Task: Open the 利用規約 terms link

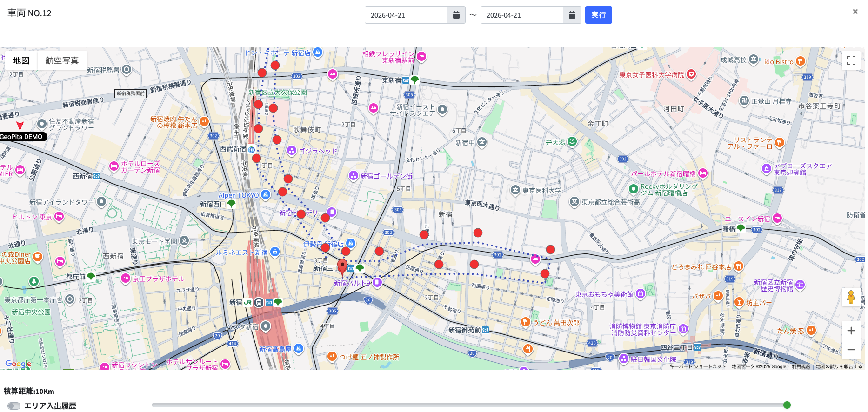Action: point(801,367)
